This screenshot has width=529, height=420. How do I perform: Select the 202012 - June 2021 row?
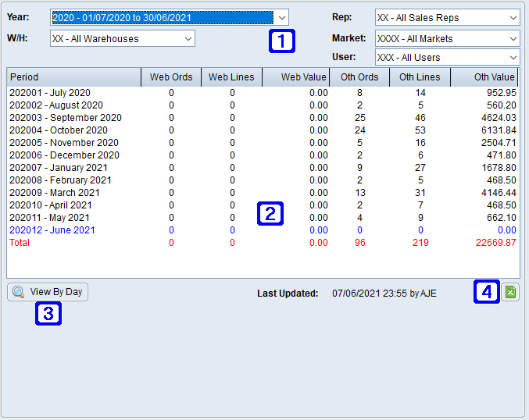pos(52,230)
